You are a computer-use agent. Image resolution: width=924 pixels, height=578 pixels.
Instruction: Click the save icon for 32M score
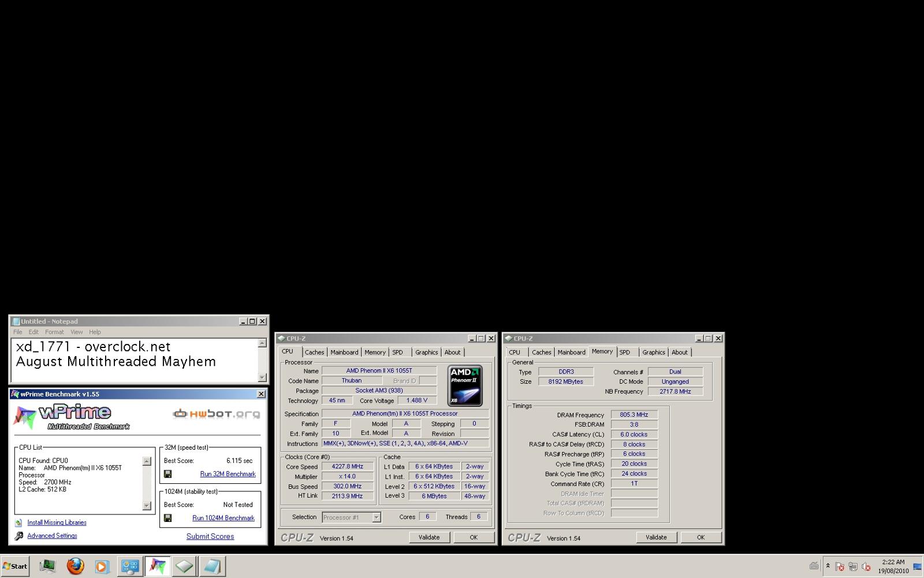pos(167,474)
